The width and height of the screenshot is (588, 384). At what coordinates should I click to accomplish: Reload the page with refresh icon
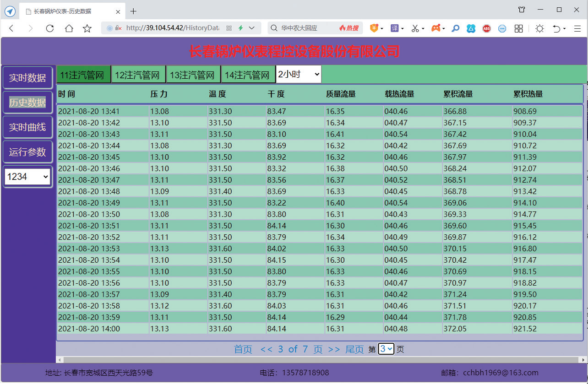50,28
